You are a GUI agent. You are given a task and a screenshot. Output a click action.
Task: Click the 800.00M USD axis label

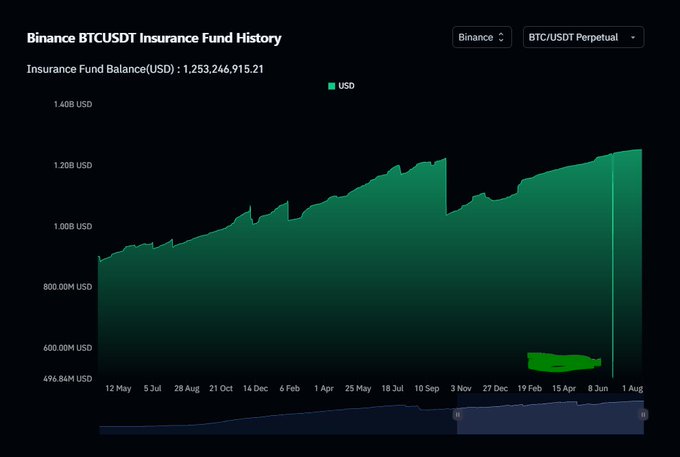tap(67, 287)
